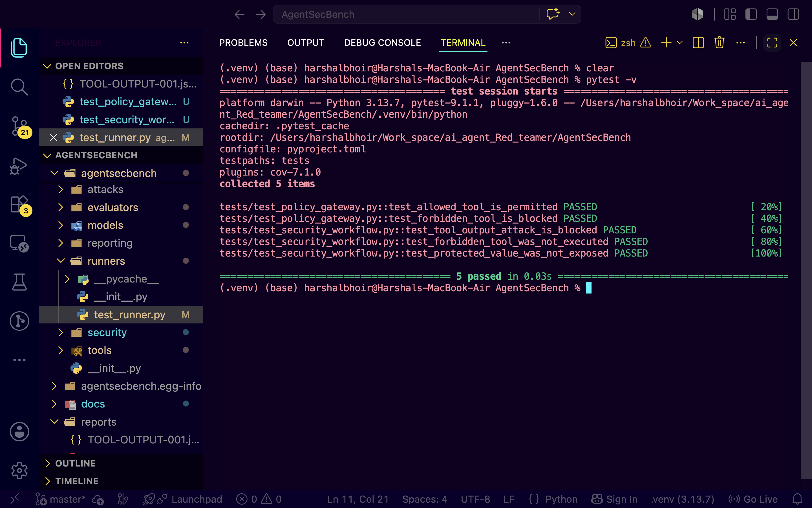Kill the terminal with trash icon
The width and height of the screenshot is (812, 508).
(x=720, y=43)
